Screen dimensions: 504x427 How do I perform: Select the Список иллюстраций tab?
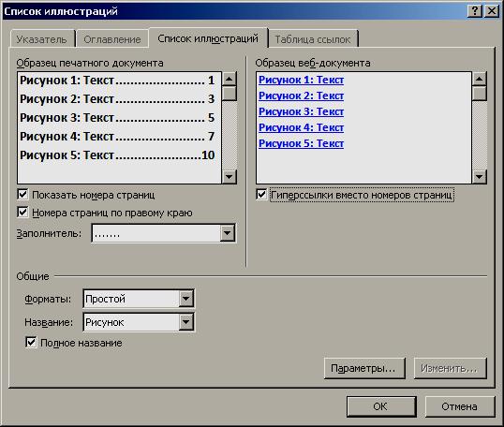pos(208,38)
